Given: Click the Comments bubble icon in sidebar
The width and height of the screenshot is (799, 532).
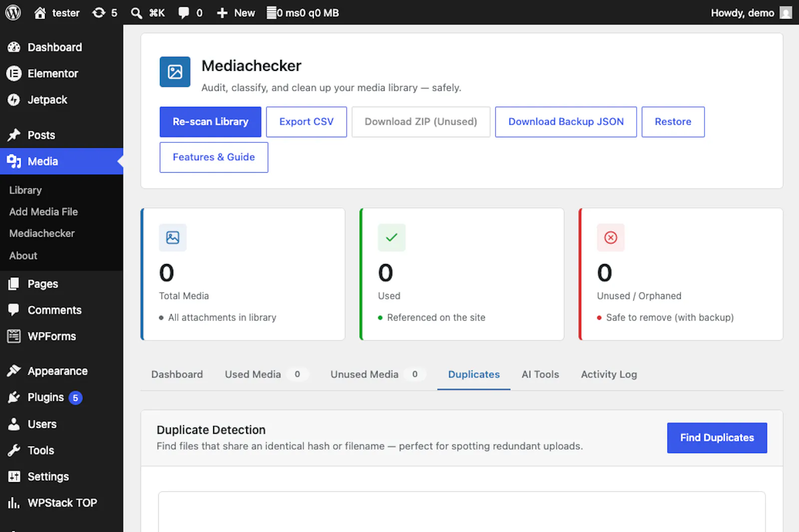Looking at the screenshot, I should click(14, 310).
